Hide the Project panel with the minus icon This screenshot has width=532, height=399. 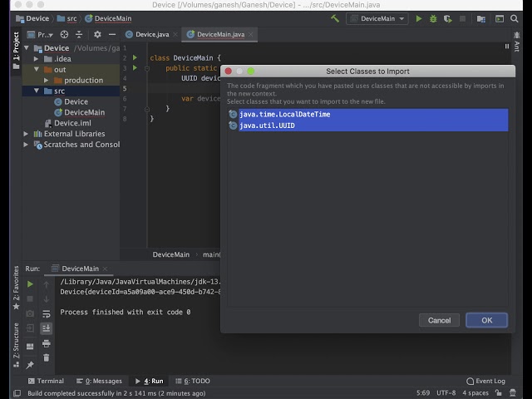pyautogui.click(x=112, y=34)
